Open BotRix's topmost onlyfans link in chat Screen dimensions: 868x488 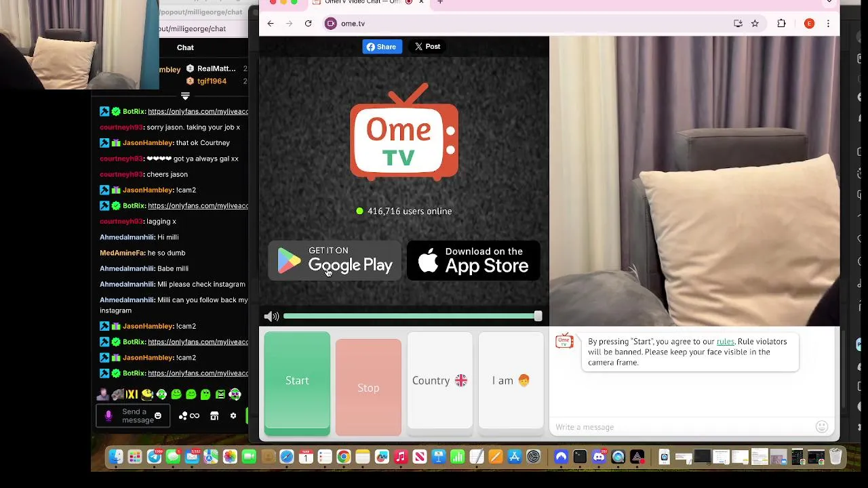tap(198, 111)
